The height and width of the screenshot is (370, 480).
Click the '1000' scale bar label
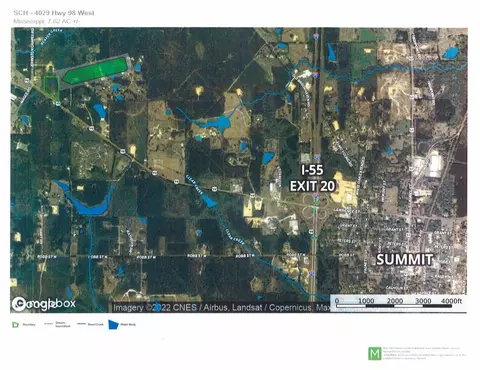pos(366,301)
